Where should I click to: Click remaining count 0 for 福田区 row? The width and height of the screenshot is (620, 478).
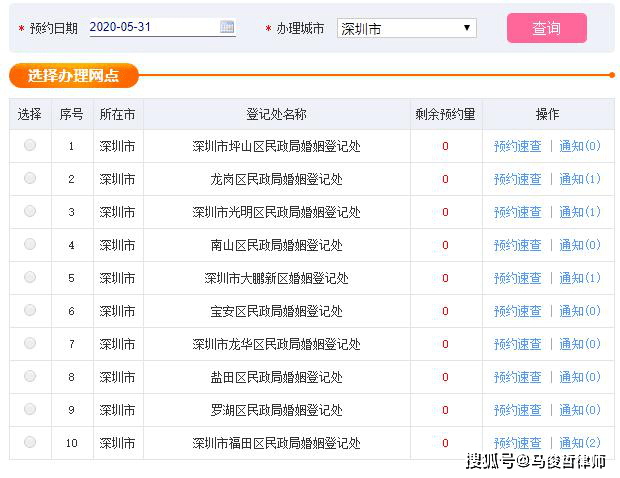tap(445, 443)
